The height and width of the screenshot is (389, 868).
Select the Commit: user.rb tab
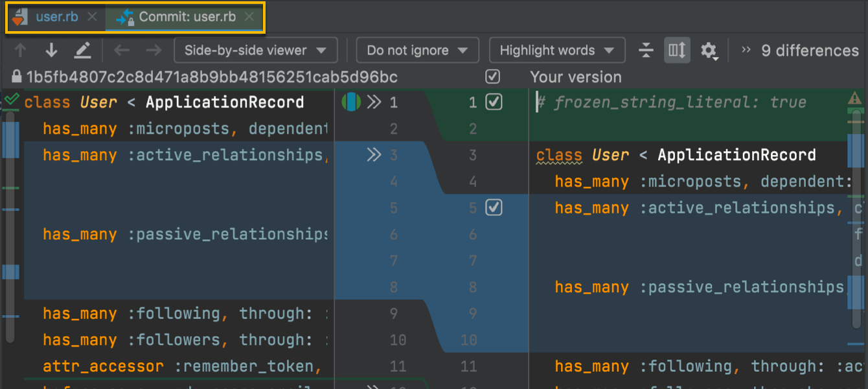pos(187,17)
